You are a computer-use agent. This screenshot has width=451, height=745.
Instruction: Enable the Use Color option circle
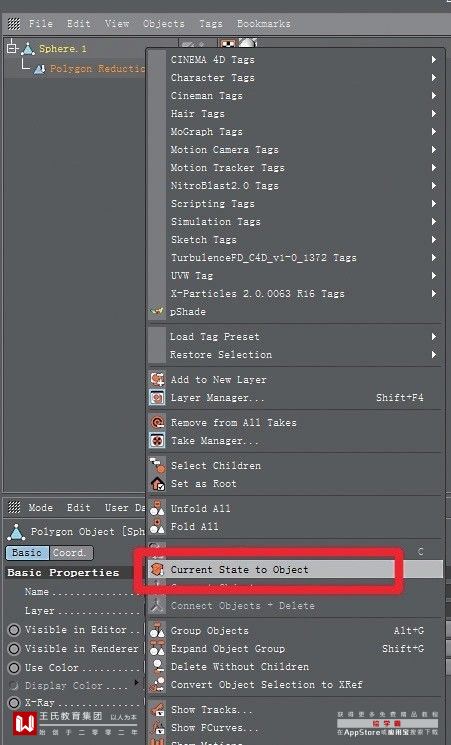click(14, 668)
